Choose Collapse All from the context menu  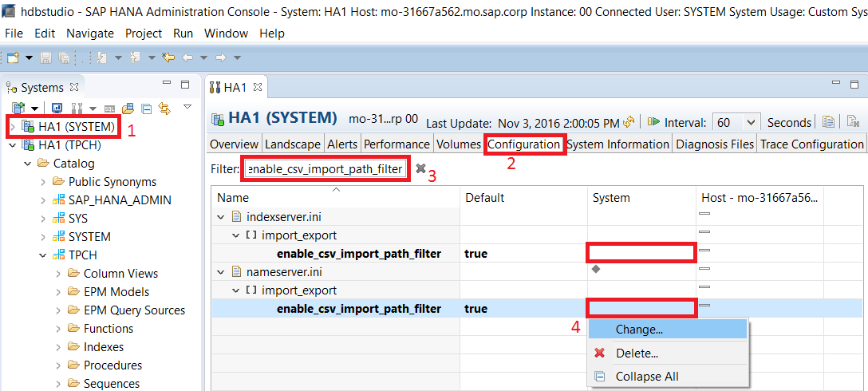click(x=668, y=377)
